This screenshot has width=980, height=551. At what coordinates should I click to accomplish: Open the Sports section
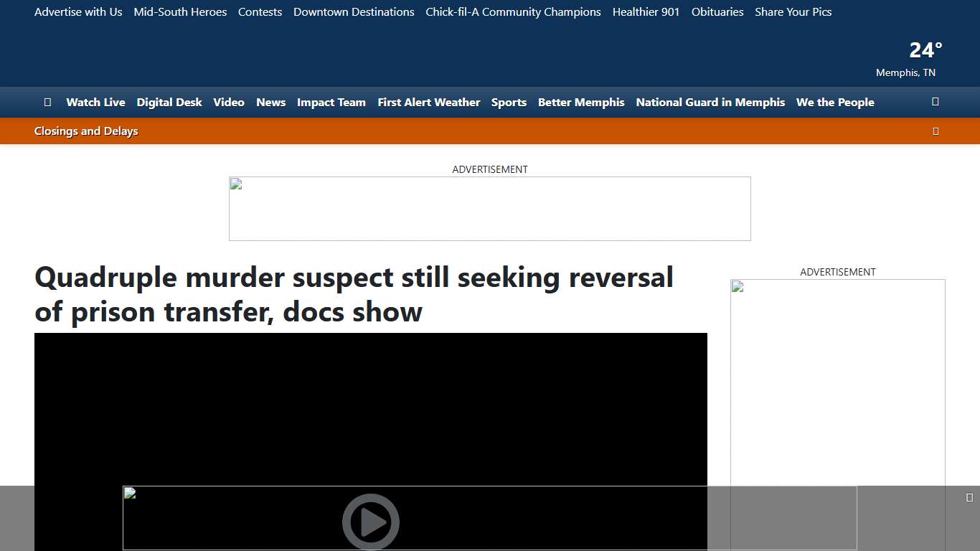click(x=509, y=102)
